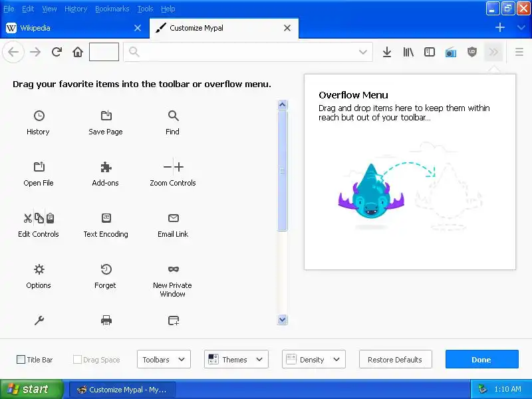
Task: Expand the Density dropdown
Action: point(313,359)
